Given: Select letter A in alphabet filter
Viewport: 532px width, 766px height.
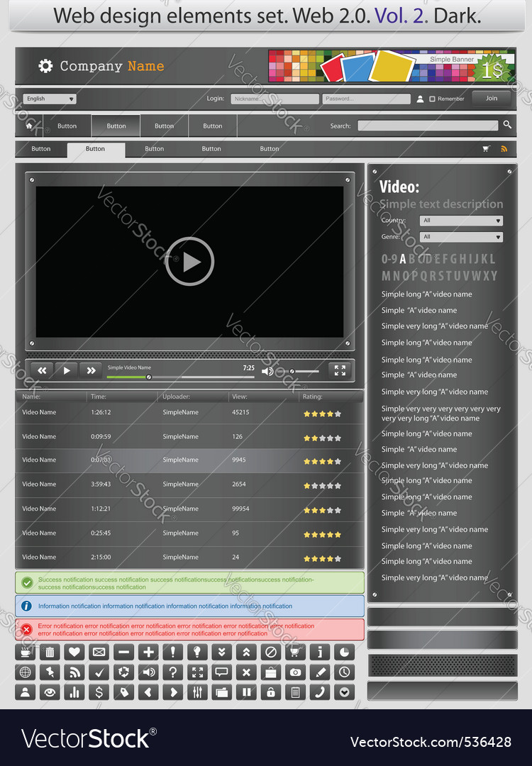Looking at the screenshot, I should coord(403,259).
